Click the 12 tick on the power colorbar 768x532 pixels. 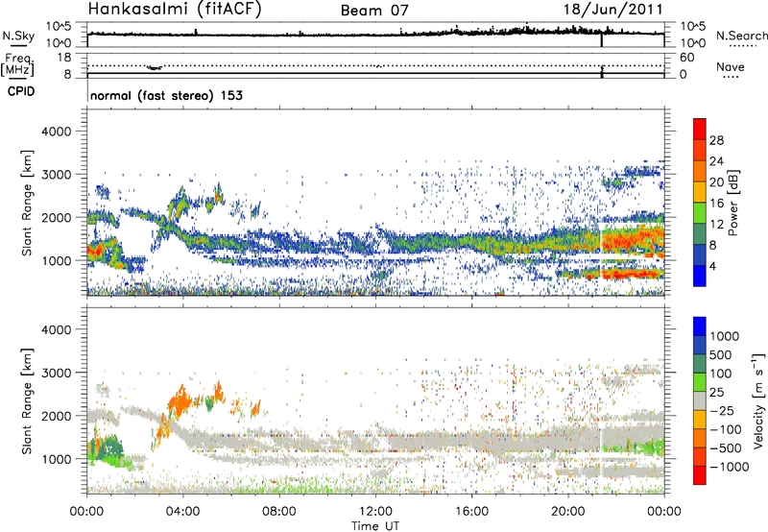716,225
